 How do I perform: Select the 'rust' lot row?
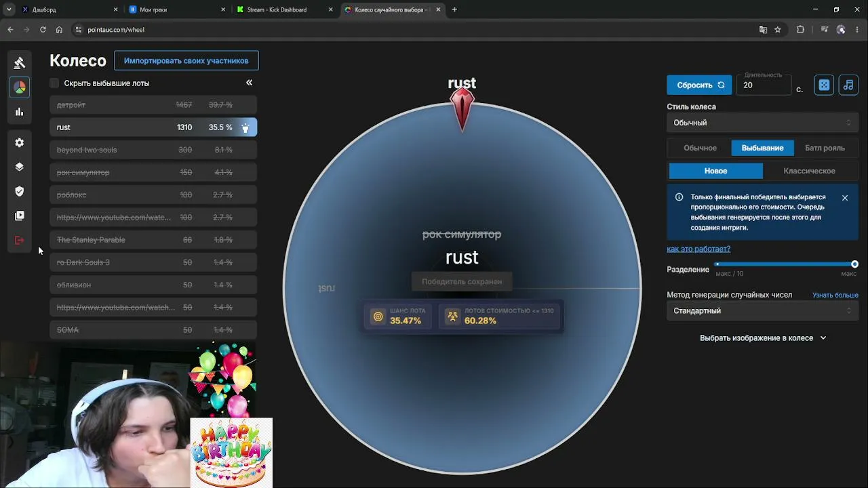coord(153,127)
